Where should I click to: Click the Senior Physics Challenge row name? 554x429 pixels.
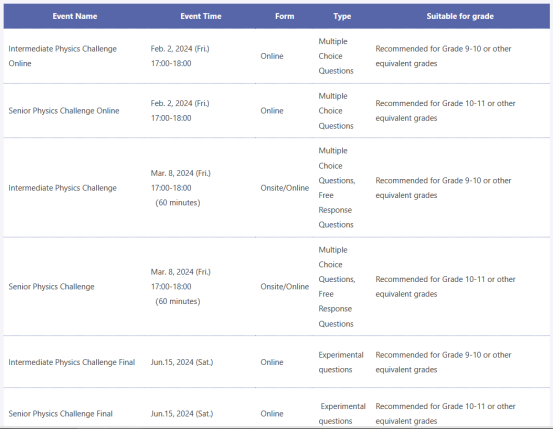click(x=52, y=287)
